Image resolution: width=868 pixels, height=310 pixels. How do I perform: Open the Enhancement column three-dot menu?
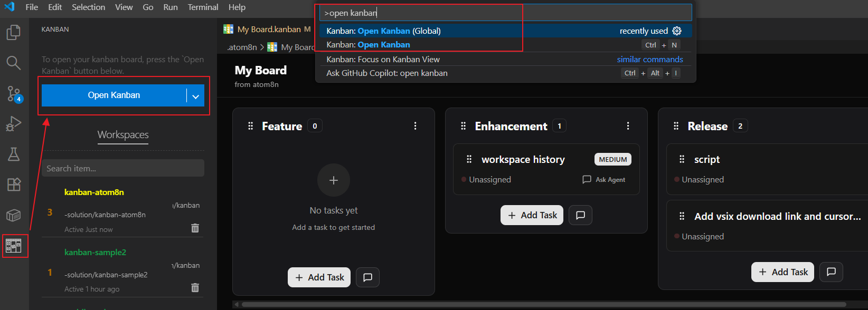tap(628, 126)
